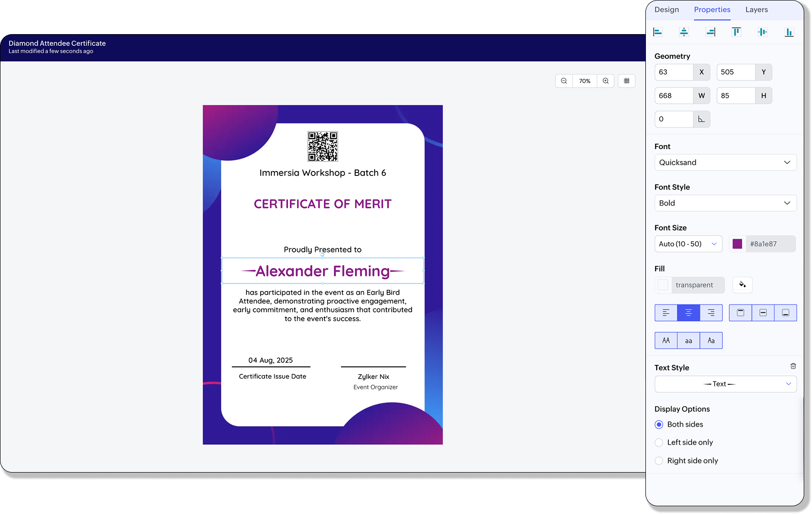This screenshot has height=514, width=812.
Task: Select Left side only option
Action: coord(659,443)
